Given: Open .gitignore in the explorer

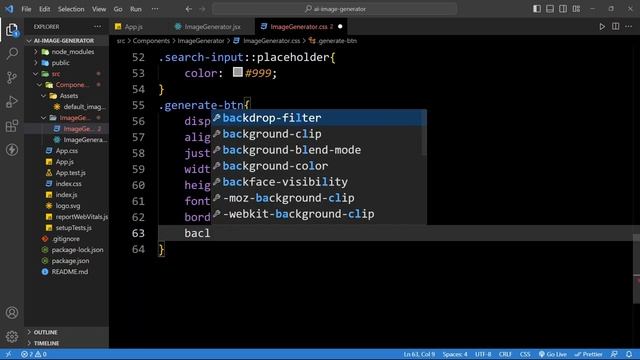Looking at the screenshot, I should (x=67, y=239).
